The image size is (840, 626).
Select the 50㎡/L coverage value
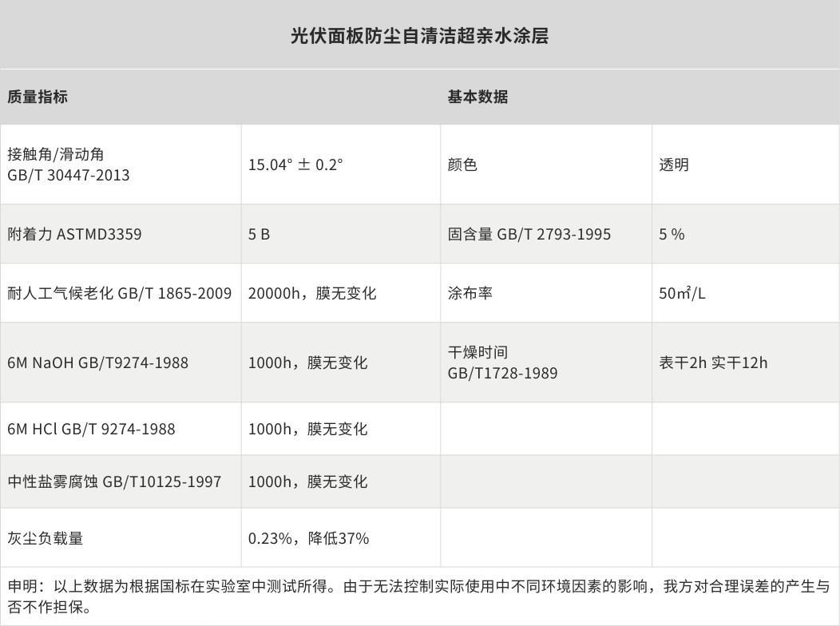pyautogui.click(x=682, y=293)
